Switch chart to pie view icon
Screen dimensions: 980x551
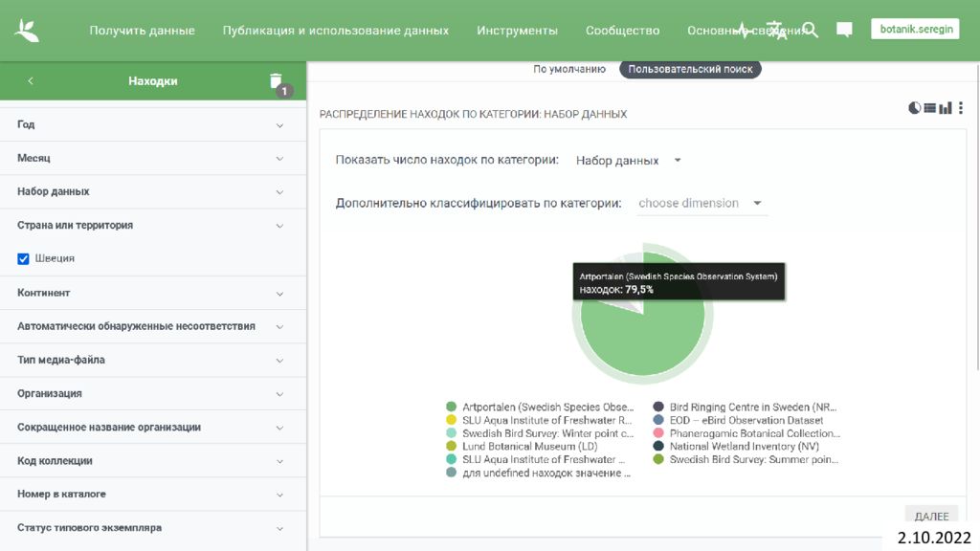(914, 108)
